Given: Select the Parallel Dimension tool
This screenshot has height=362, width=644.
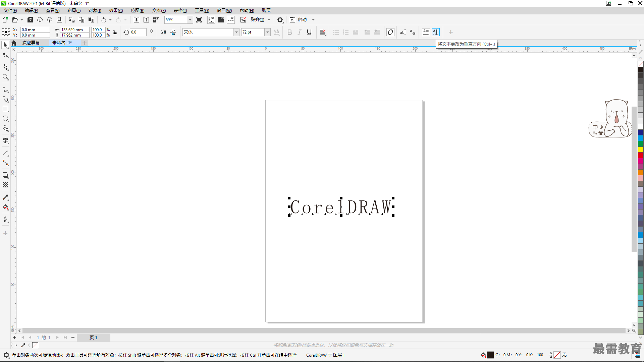Looking at the screenshot, I should (x=5, y=153).
